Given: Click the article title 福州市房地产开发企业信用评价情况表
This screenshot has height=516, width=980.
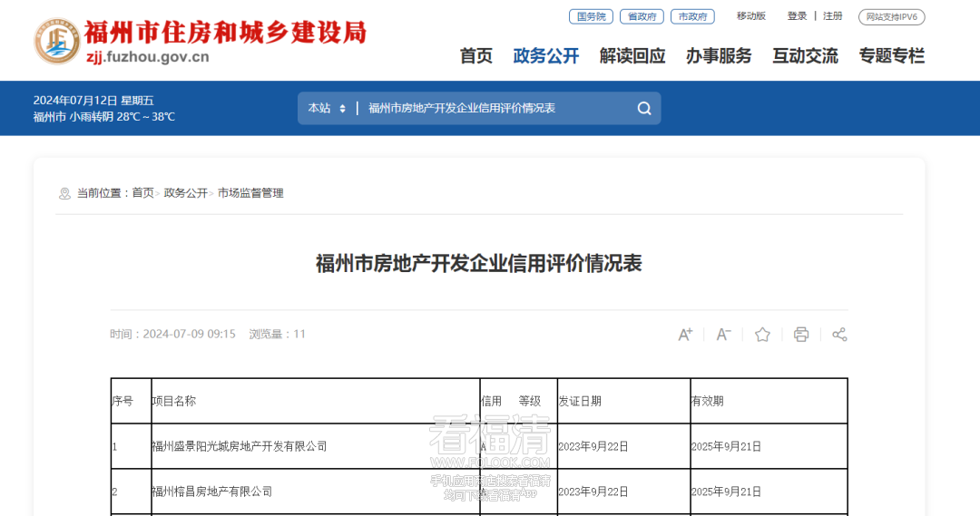Looking at the screenshot, I should click(479, 263).
